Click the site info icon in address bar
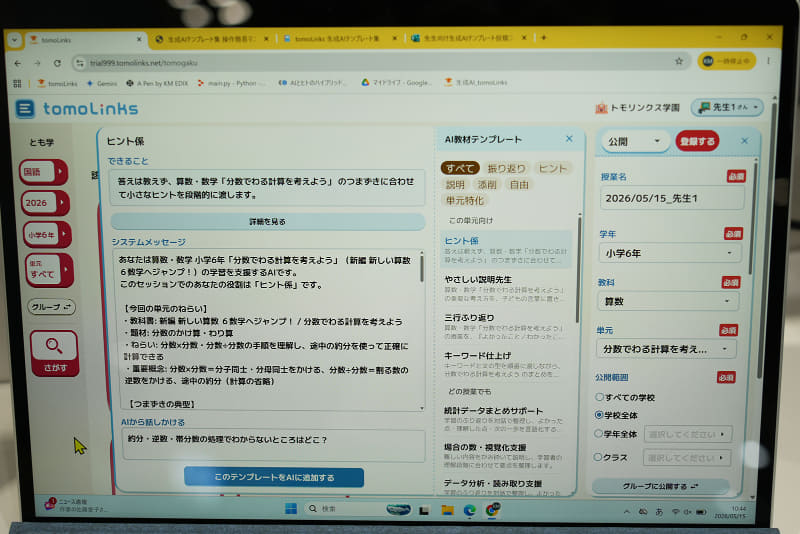 (80, 63)
